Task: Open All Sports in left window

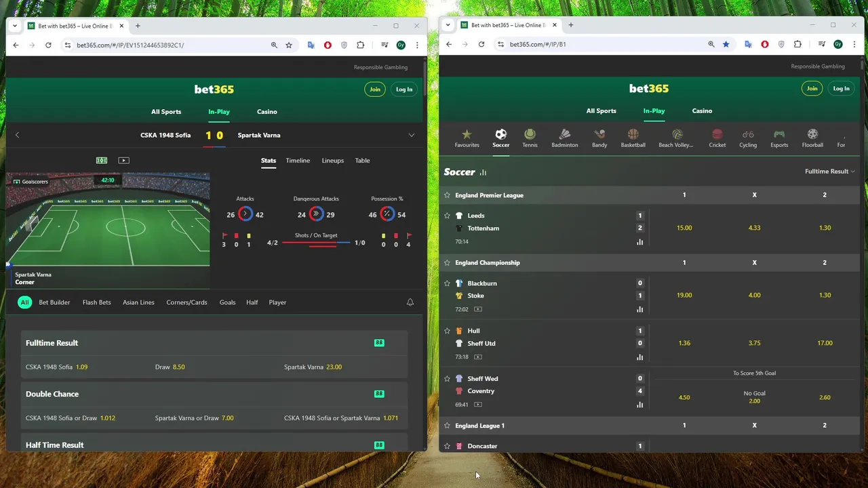Action: click(x=166, y=111)
